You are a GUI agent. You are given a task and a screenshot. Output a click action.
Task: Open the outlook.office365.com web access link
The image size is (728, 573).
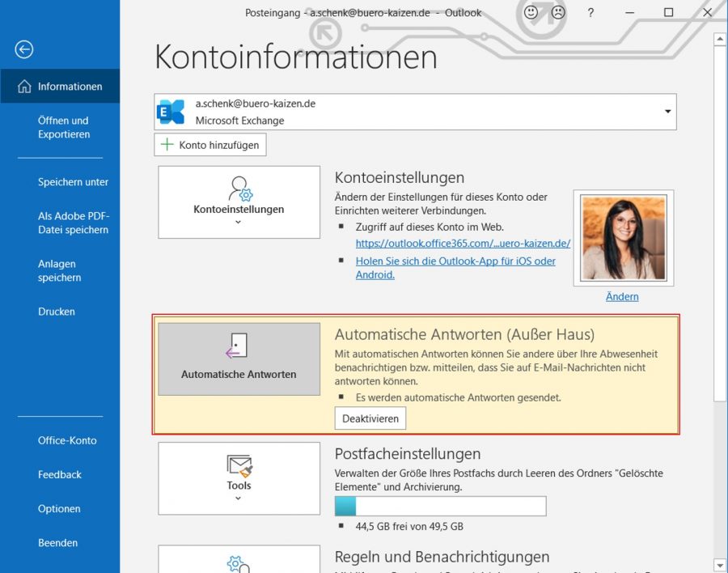pos(463,243)
